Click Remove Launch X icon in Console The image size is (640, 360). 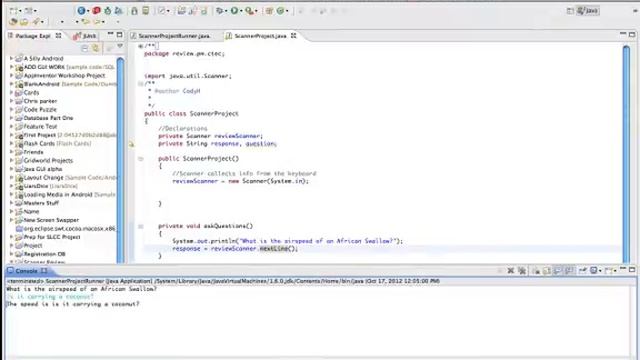(510, 270)
